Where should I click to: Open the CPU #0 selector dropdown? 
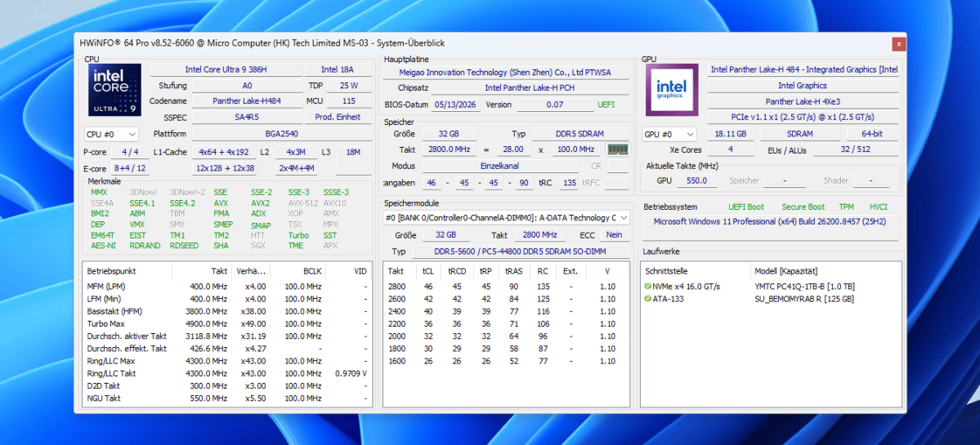[111, 134]
